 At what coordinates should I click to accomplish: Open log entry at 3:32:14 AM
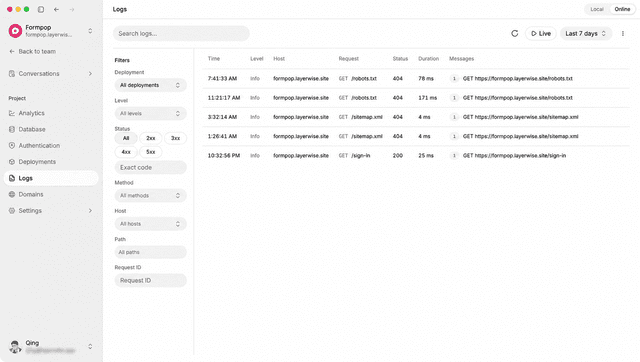[x=416, y=117]
